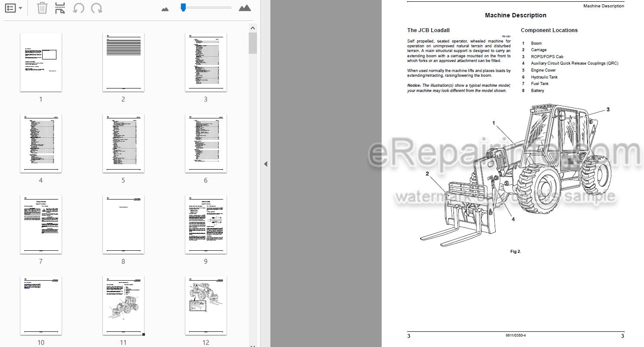This screenshot has height=347, width=644.
Task: Click the 'Machine Description' running header text
Action: point(604,6)
